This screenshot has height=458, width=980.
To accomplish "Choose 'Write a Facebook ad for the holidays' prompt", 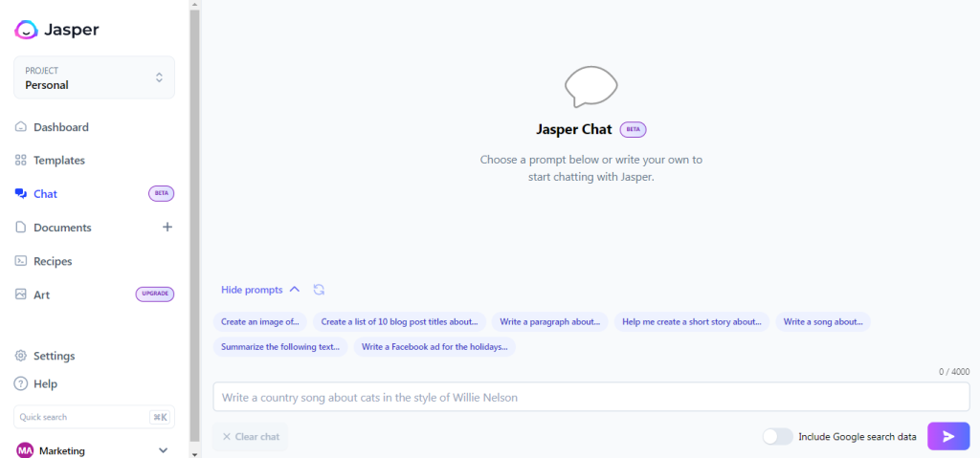I will pos(434,347).
